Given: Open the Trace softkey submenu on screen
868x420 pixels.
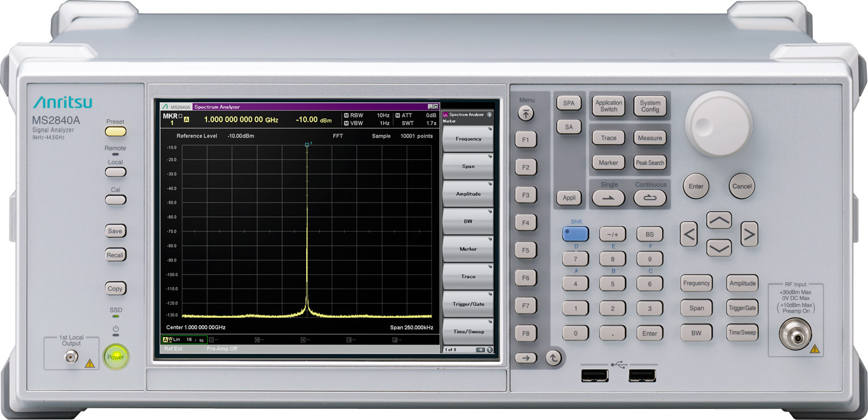Looking at the screenshot, I should coord(468,276).
